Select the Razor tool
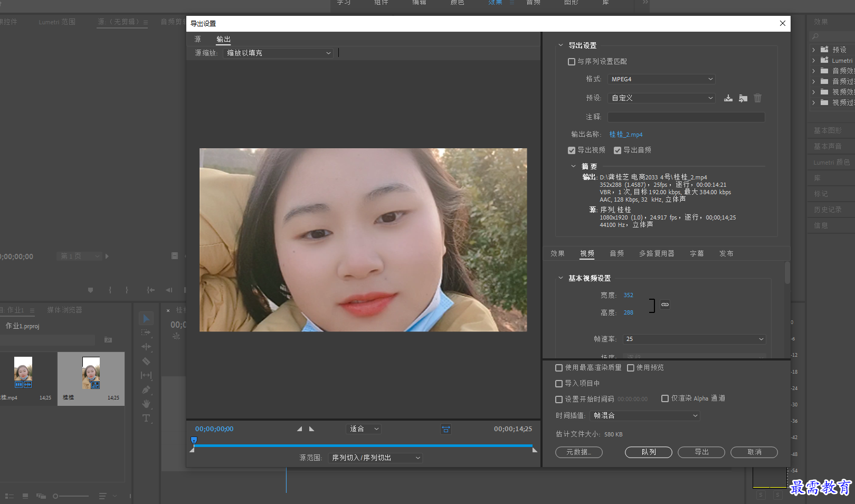Image resolution: width=855 pixels, height=504 pixels. (x=146, y=361)
